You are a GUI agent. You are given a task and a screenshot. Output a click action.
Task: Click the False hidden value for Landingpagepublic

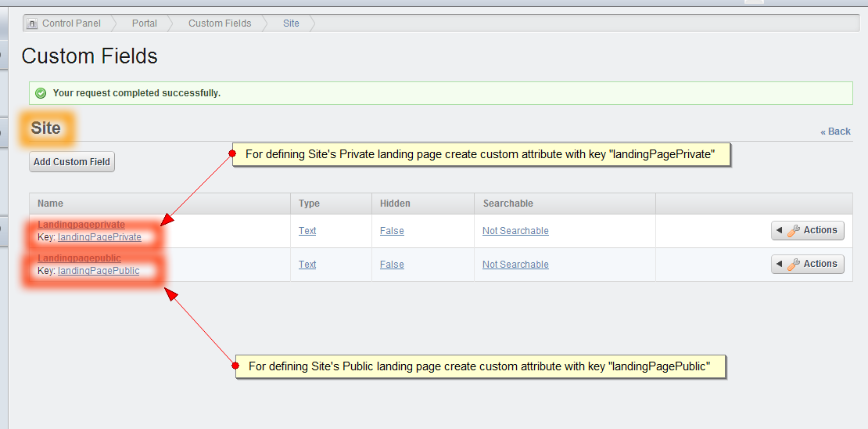point(392,265)
